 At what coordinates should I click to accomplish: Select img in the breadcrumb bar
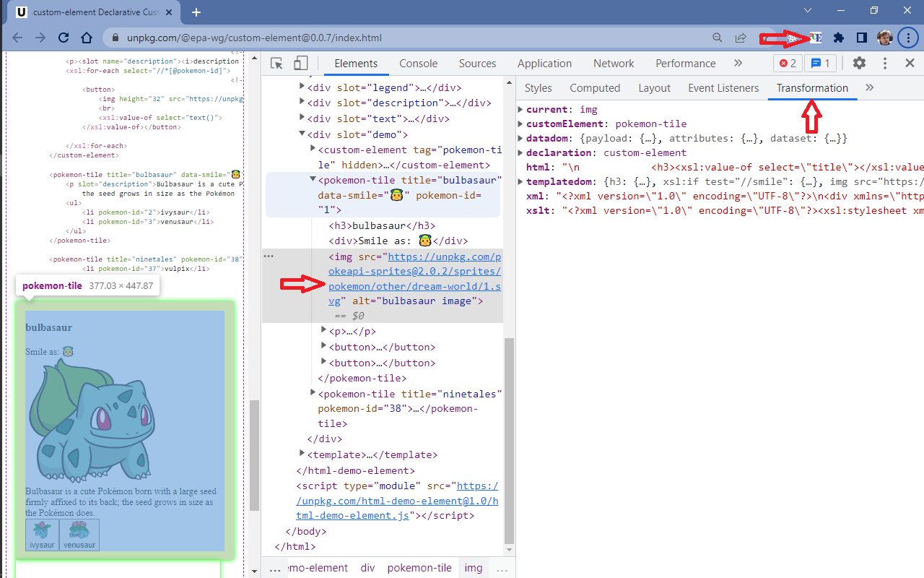(x=474, y=568)
